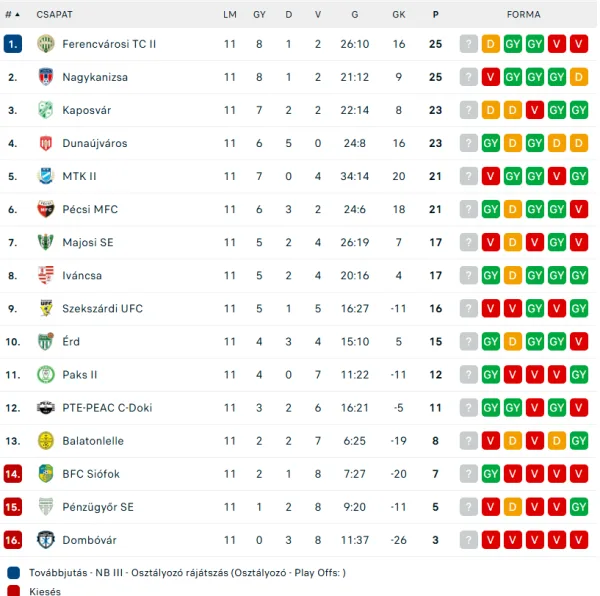Sort table by the # rank column
The height and width of the screenshot is (596, 600).
(x=12, y=15)
